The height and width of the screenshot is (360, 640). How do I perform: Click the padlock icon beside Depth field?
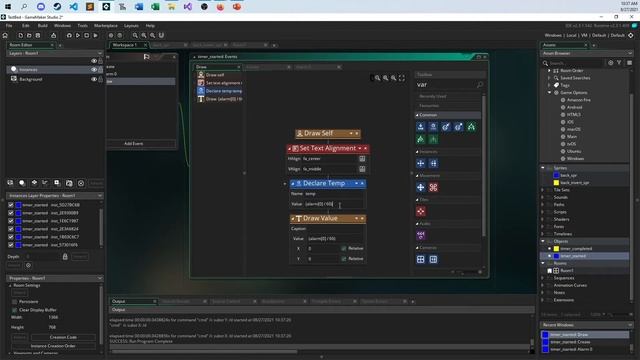65,256
